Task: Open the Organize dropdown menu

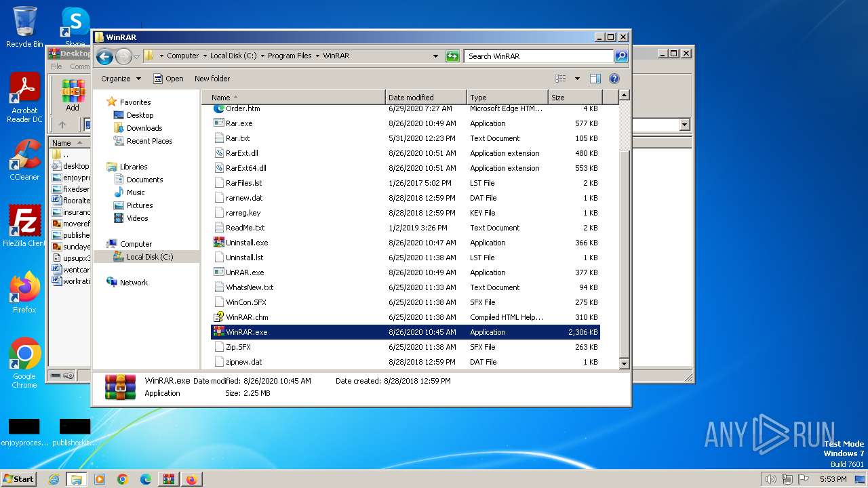Action: [121, 79]
